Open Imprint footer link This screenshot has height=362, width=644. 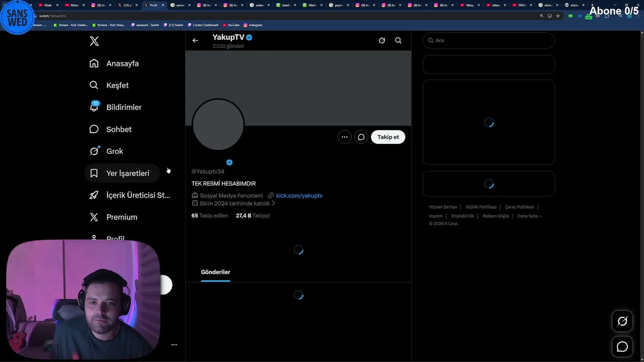[436, 216]
